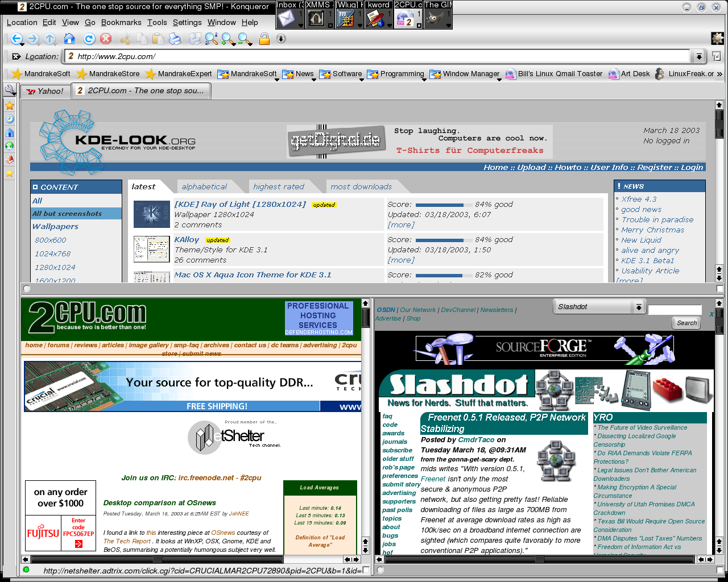Print the page with the printer icon
The height and width of the screenshot is (582, 728).
[175, 39]
